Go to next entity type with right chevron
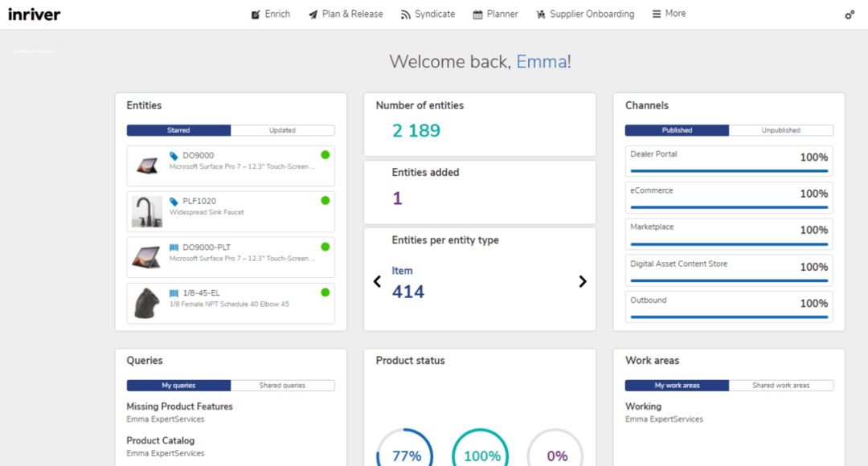The height and width of the screenshot is (466, 868). click(x=583, y=281)
